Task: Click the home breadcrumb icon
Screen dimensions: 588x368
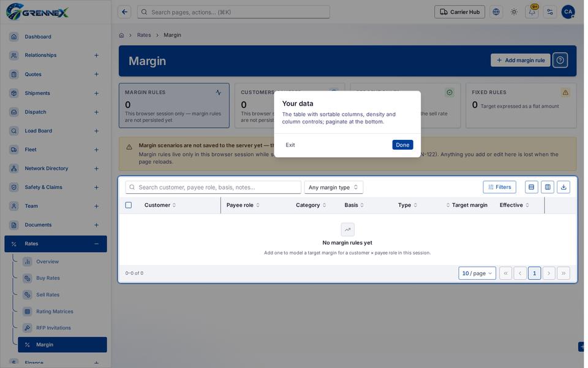Action: click(121, 36)
